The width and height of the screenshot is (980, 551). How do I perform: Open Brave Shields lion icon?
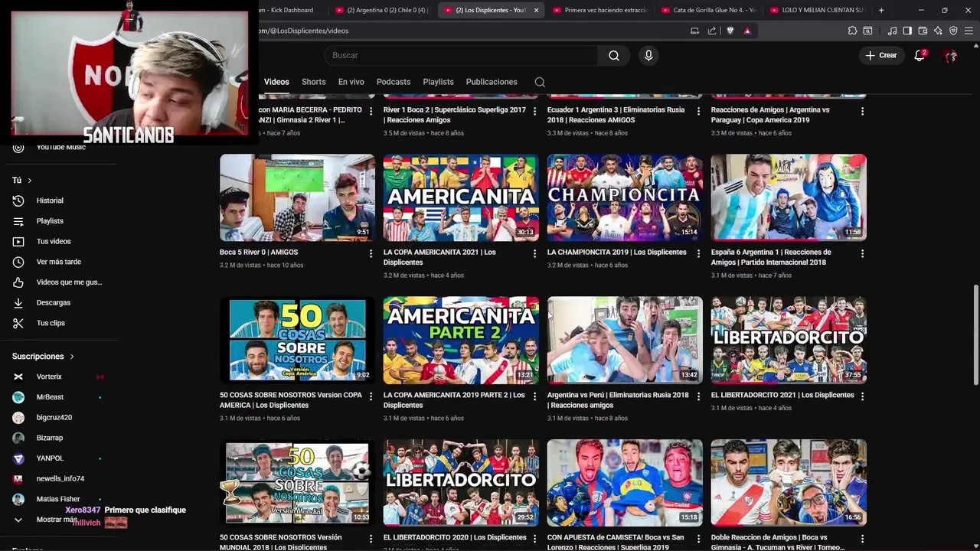[x=730, y=31]
